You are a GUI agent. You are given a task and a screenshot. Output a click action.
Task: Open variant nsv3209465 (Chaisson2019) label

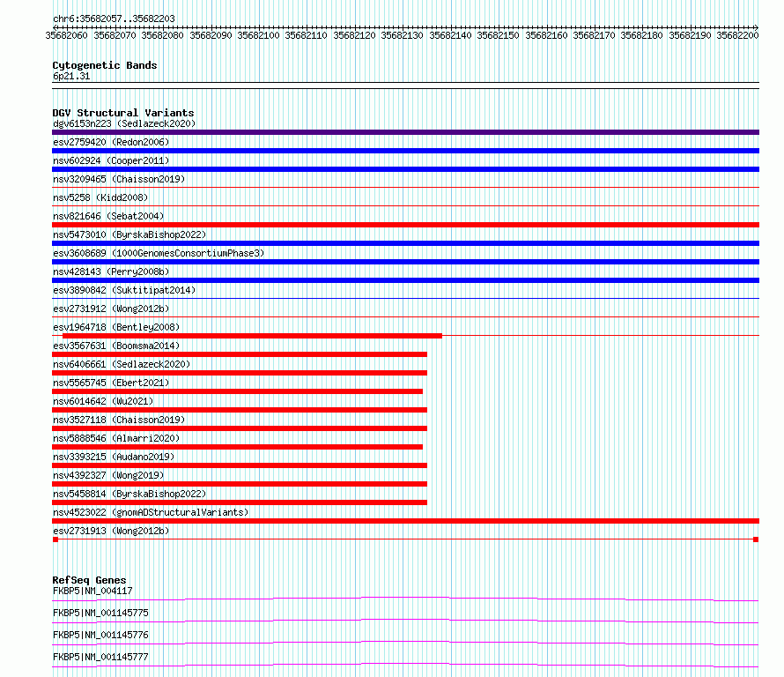[119, 179]
